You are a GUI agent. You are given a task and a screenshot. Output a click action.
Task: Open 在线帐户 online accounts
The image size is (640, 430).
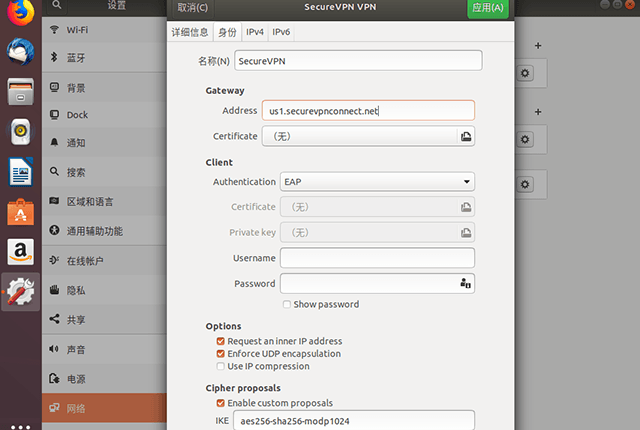point(104,261)
